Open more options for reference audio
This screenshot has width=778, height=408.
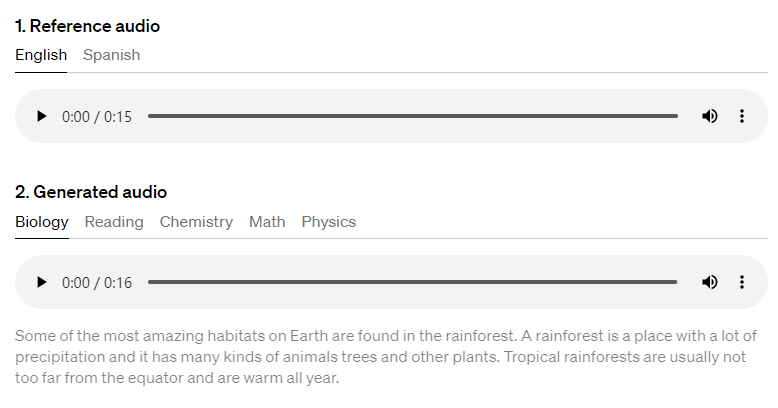[742, 116]
